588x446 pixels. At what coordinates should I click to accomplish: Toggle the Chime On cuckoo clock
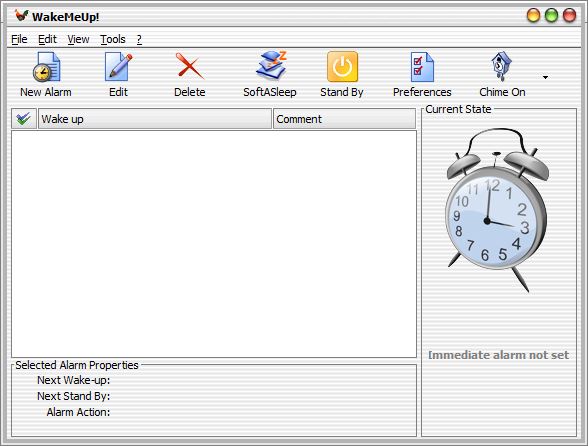point(502,75)
